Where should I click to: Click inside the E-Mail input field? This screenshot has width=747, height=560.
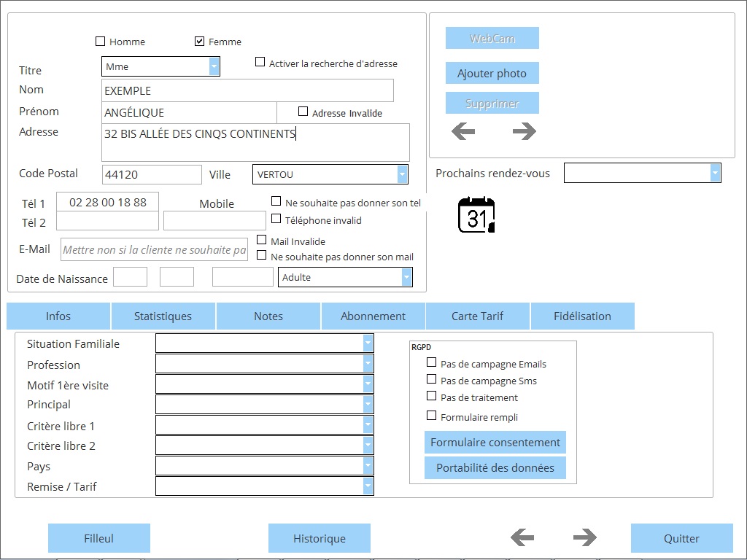(x=154, y=249)
